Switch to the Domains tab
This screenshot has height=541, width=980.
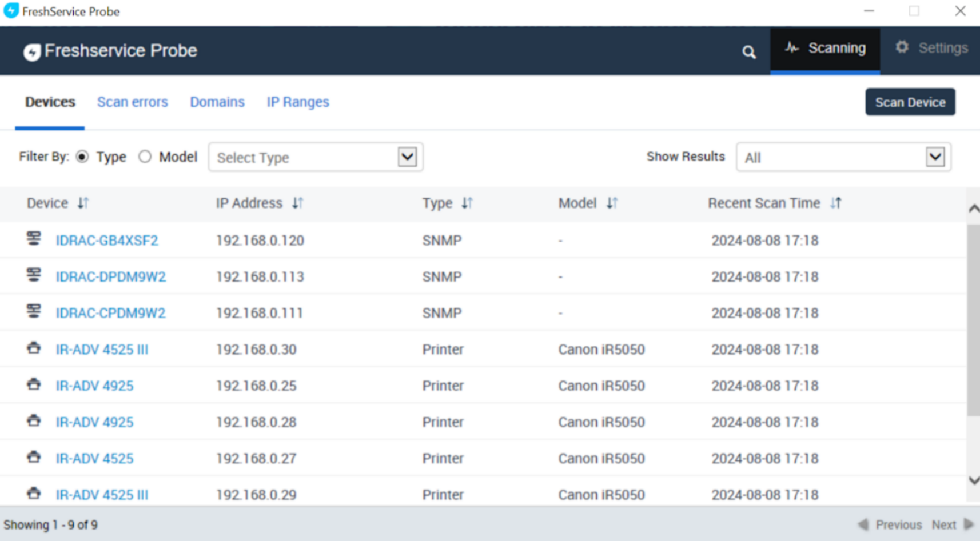coord(217,102)
